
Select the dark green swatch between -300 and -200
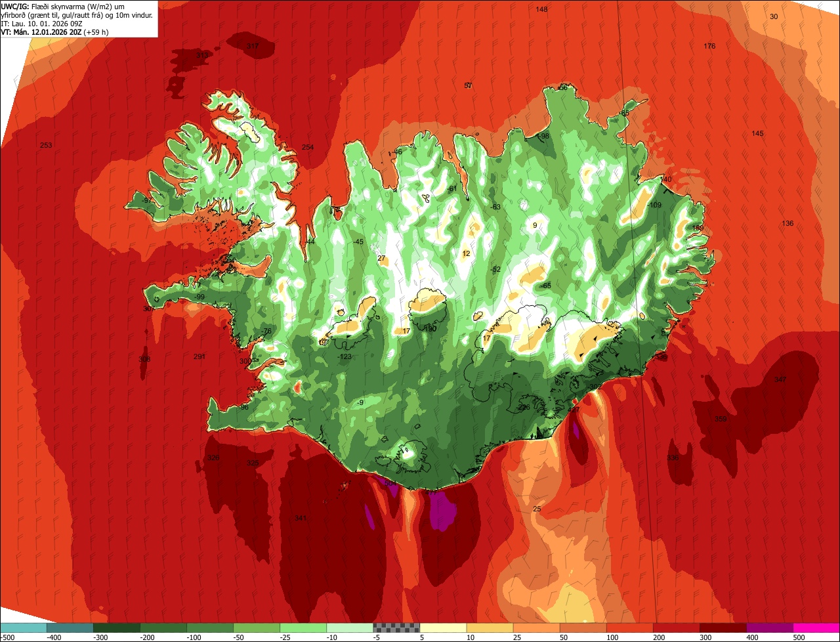click(116, 628)
